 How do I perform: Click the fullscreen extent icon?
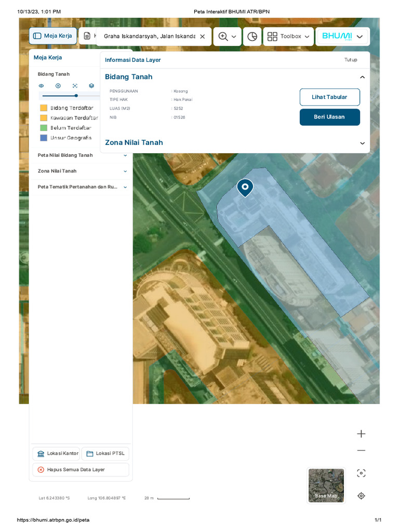pyautogui.click(x=361, y=473)
